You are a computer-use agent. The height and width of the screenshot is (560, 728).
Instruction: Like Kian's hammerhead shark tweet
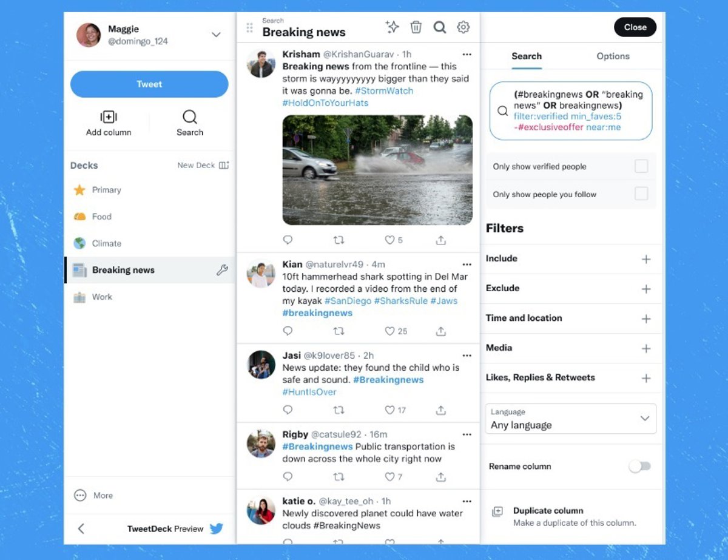(x=390, y=331)
